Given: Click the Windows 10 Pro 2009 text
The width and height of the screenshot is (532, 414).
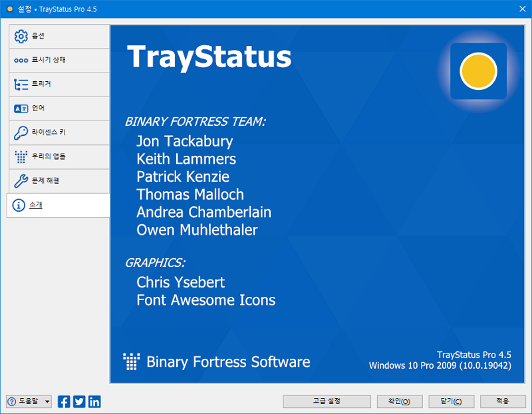Looking at the screenshot, I should 440,366.
